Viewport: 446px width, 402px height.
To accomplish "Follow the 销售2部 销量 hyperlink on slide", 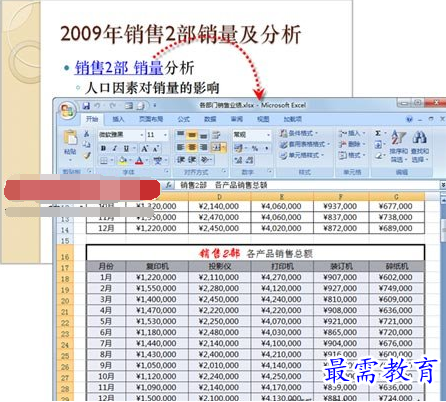I will pyautogui.click(x=119, y=68).
